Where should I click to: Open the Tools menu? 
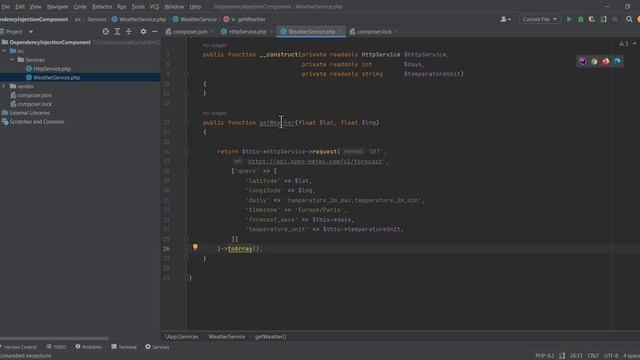[138, 7]
